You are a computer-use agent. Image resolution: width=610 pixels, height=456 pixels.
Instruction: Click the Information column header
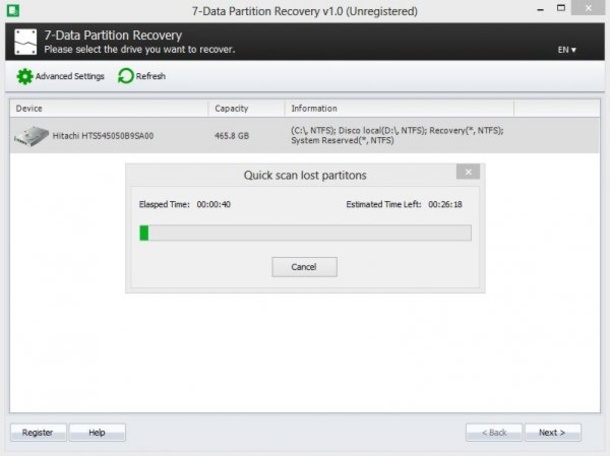click(399, 109)
